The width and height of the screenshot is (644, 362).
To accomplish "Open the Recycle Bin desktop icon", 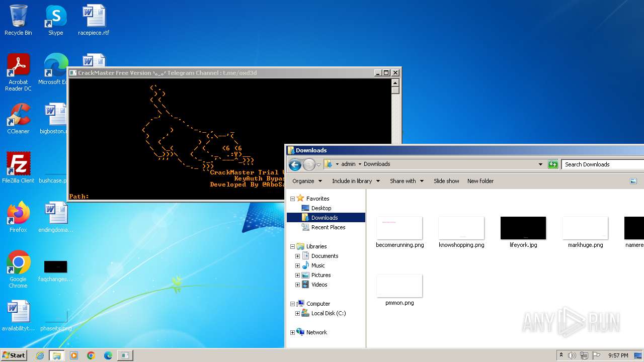I will (18, 20).
